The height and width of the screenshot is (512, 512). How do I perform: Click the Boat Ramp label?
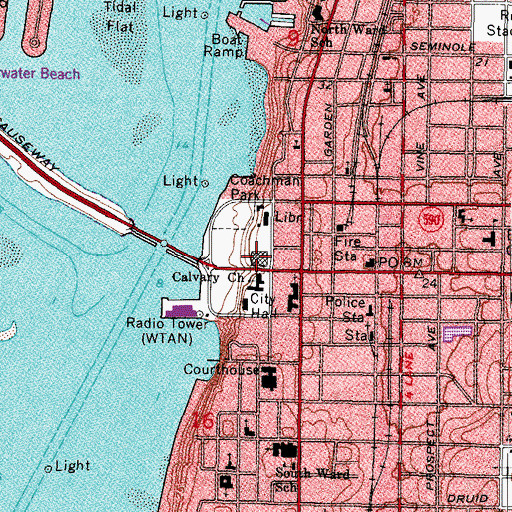pos(225,45)
